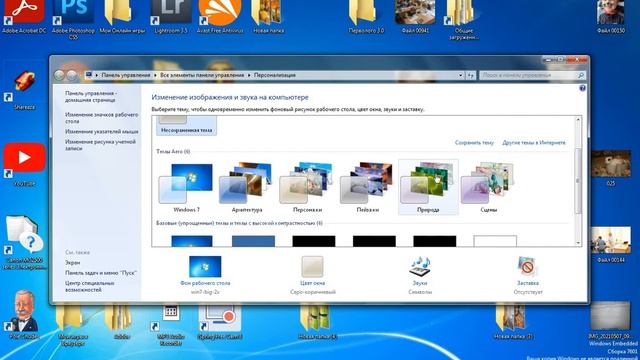Select first basic theme with Windows wallpaper
The width and height of the screenshot is (640, 360).
click(192, 241)
